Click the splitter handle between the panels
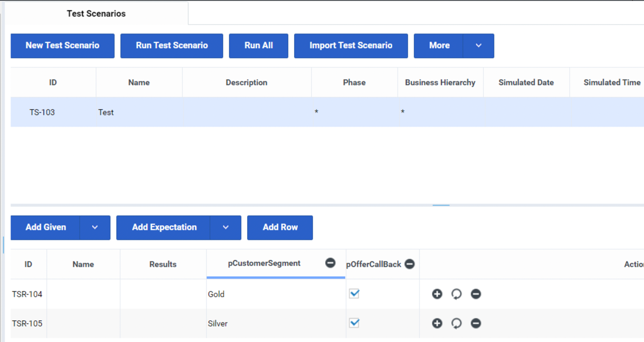 pyautogui.click(x=441, y=205)
